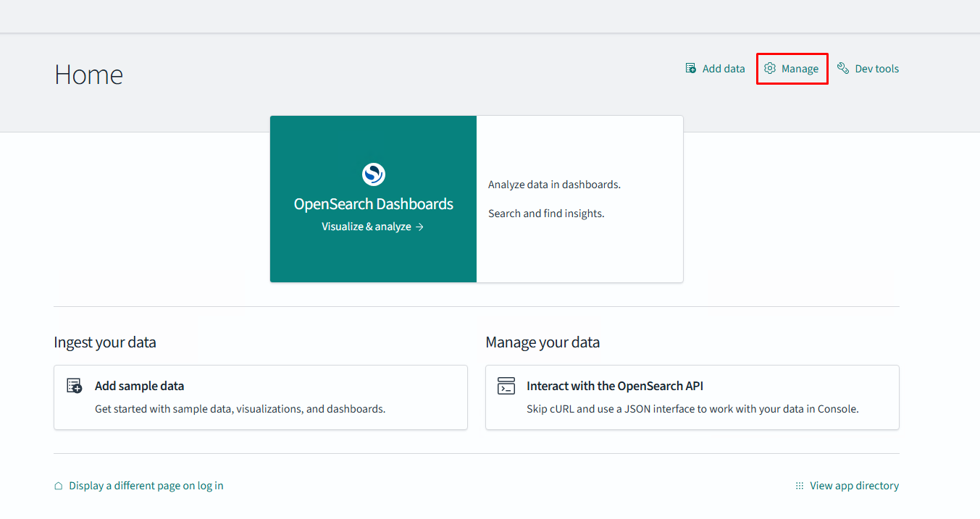Open the Dev tools link text
The width and height of the screenshot is (980, 519).
pyautogui.click(x=876, y=69)
